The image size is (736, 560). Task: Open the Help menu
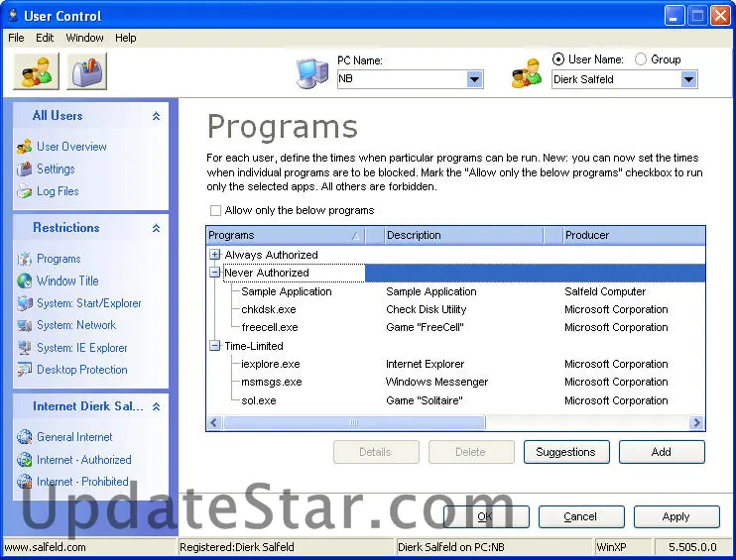126,38
